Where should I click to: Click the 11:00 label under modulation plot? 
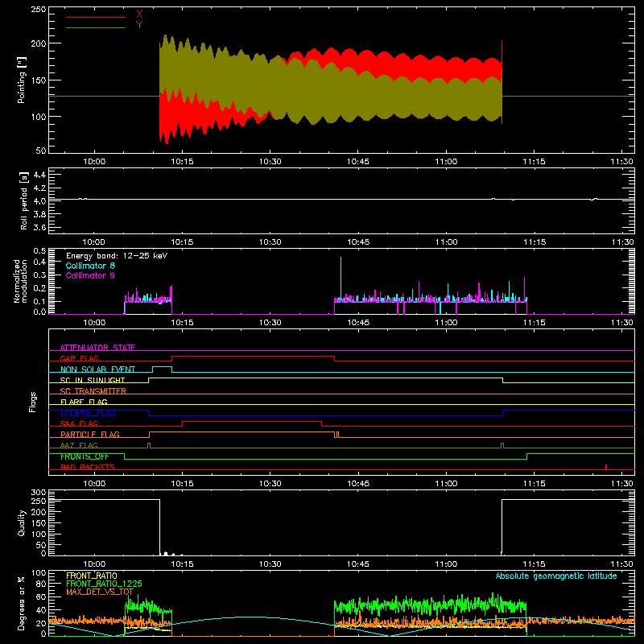[x=446, y=323]
